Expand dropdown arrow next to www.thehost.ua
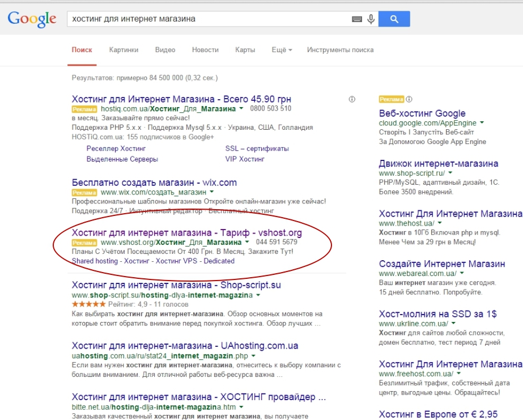Viewport: 523px width, 420px height. coord(440,223)
